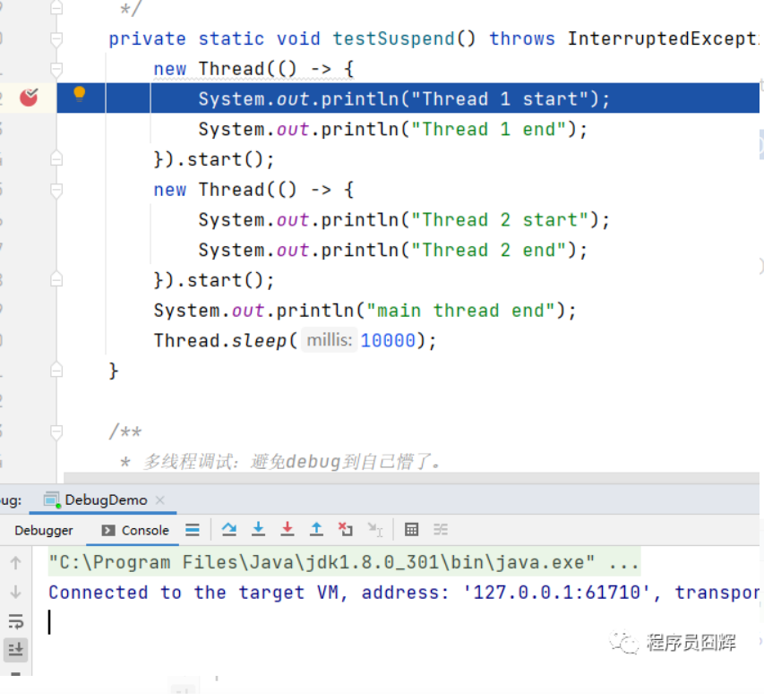Toggle the breakpoint on Thread 1 start line
This screenshot has width=764, height=700.
tap(29, 98)
